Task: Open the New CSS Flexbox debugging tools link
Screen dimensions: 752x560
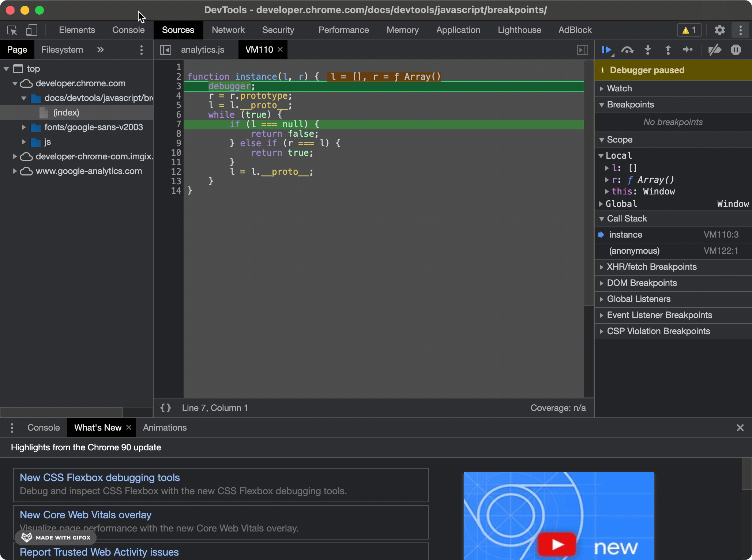Action: click(x=99, y=477)
